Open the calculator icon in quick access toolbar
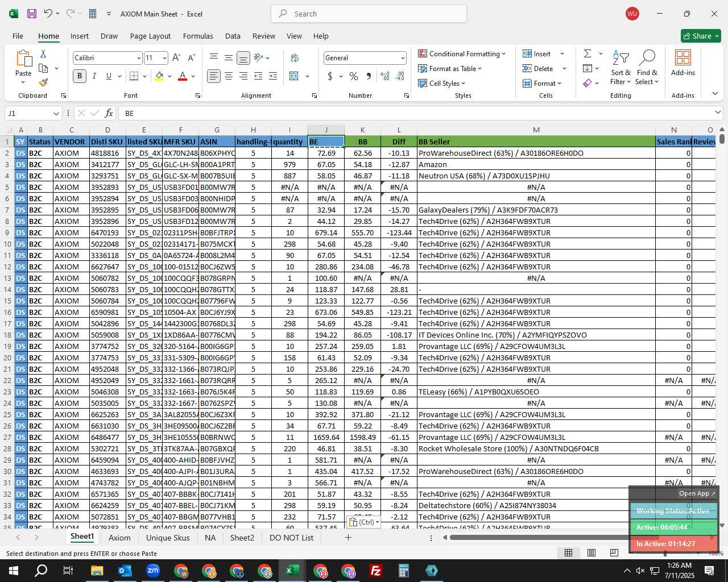The width and height of the screenshot is (728, 582). [93, 14]
